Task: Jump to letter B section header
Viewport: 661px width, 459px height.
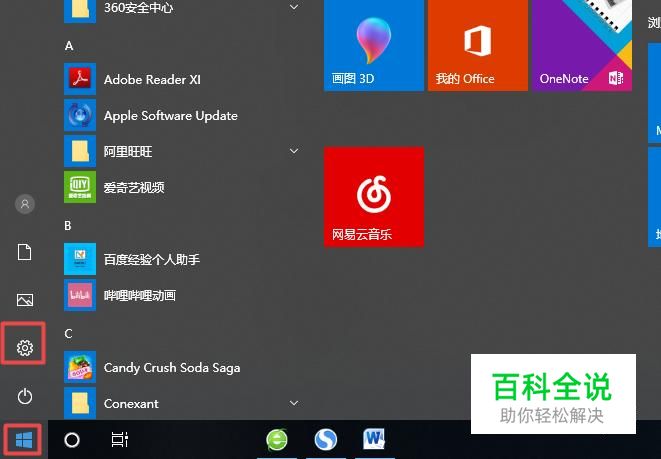Action: (x=68, y=225)
